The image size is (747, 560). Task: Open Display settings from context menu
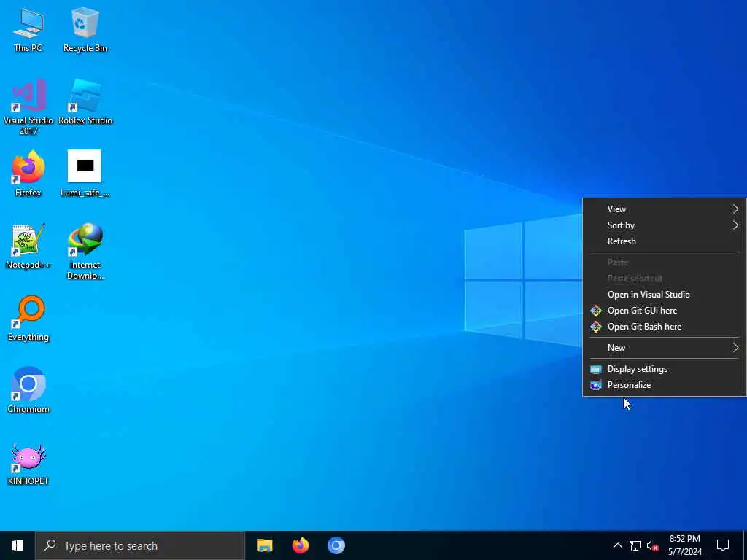[x=664, y=369]
